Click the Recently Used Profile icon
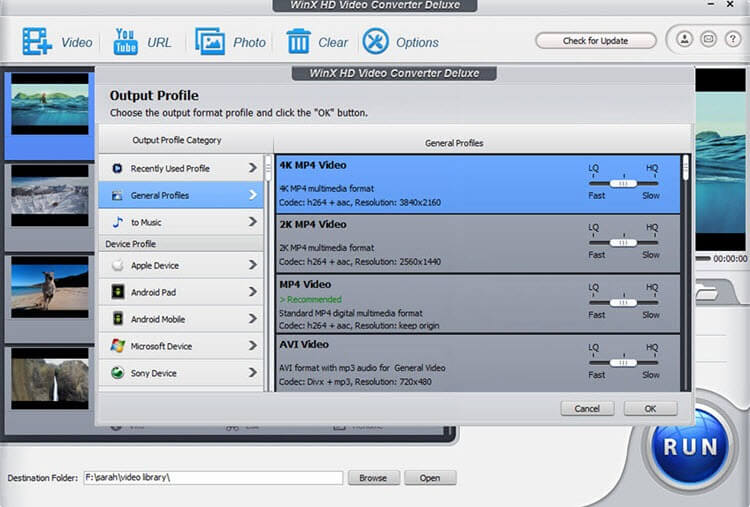Viewport: 750px width, 507px height. (x=117, y=168)
